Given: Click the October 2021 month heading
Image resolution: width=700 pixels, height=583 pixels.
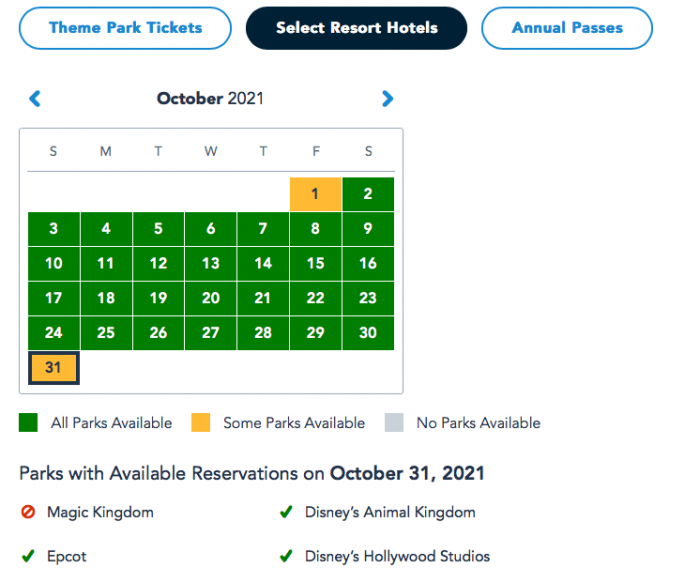Looking at the screenshot, I should (x=210, y=98).
